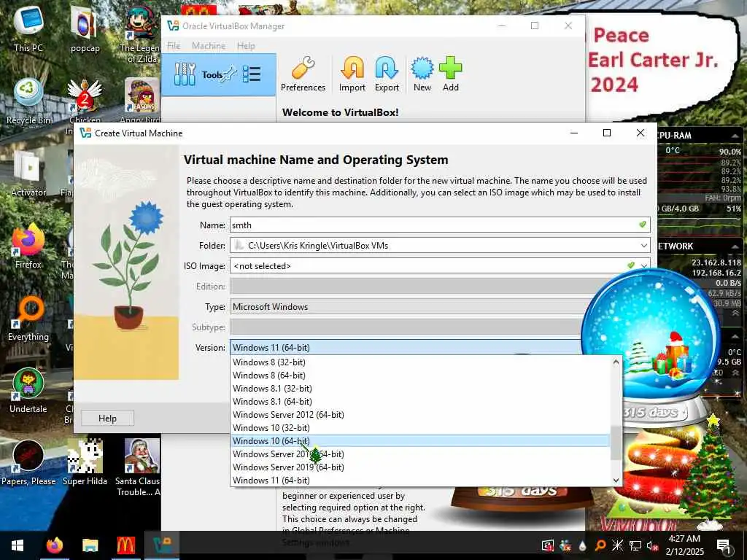The width and height of the screenshot is (747, 560).
Task: Choose Windows 8.1 (64-bit) version
Action: click(419, 402)
